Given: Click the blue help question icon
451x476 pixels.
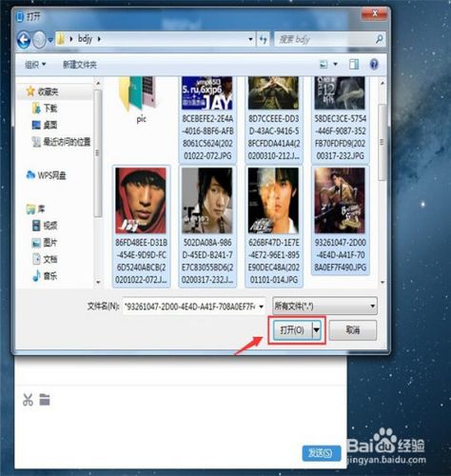Looking at the screenshot, I should click(374, 65).
